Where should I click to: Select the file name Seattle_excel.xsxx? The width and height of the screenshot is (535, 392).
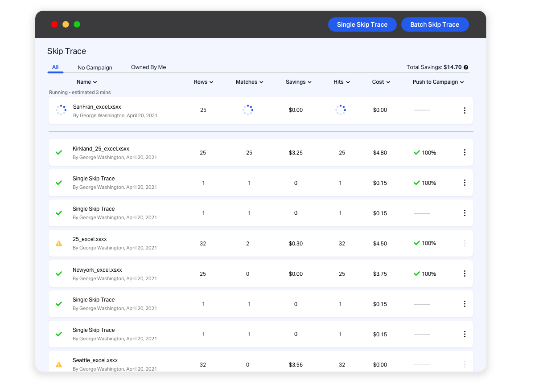95,360
